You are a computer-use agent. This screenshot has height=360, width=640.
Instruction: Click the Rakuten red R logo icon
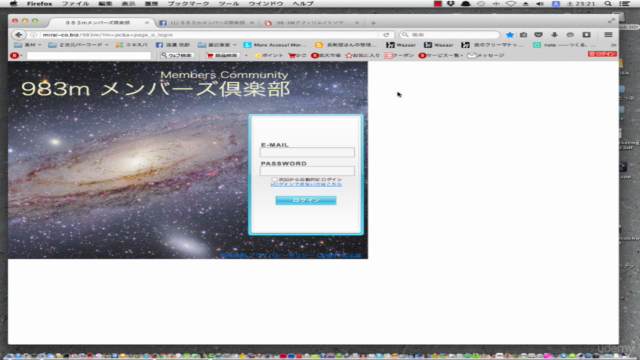click(14, 55)
